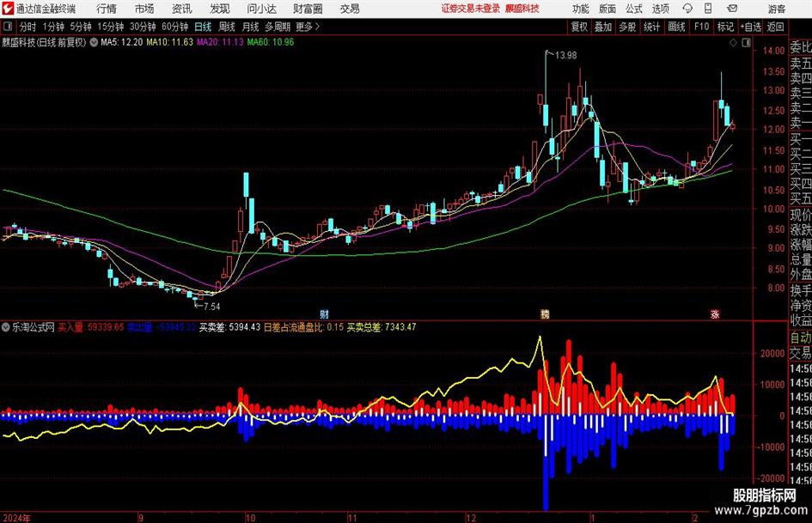Click the 日差占流通盘比: 0.15 value
Viewport: 812px width, 523px height.
coord(304,327)
